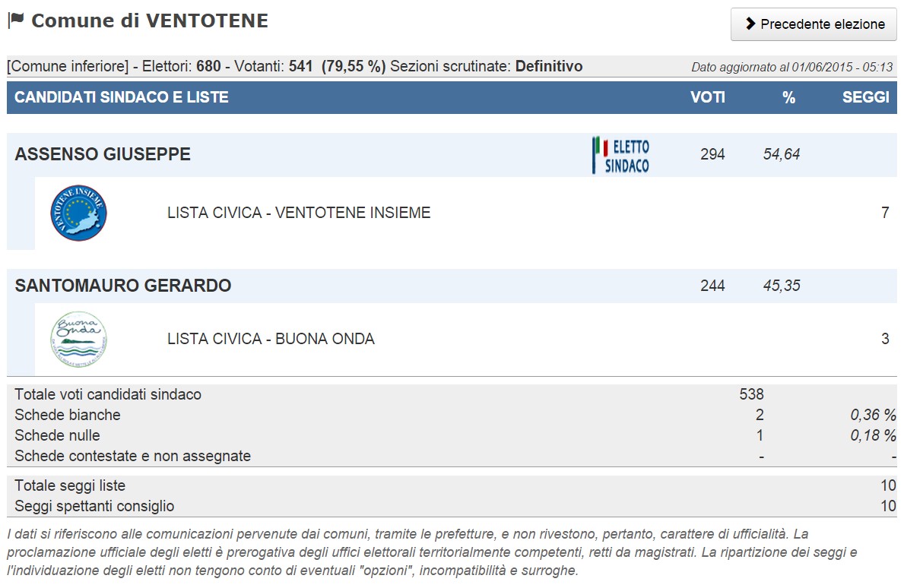Image resolution: width=904 pixels, height=588 pixels.
Task: Click the flag icon beside Comune di VENTOTENE
Action: 16,21
